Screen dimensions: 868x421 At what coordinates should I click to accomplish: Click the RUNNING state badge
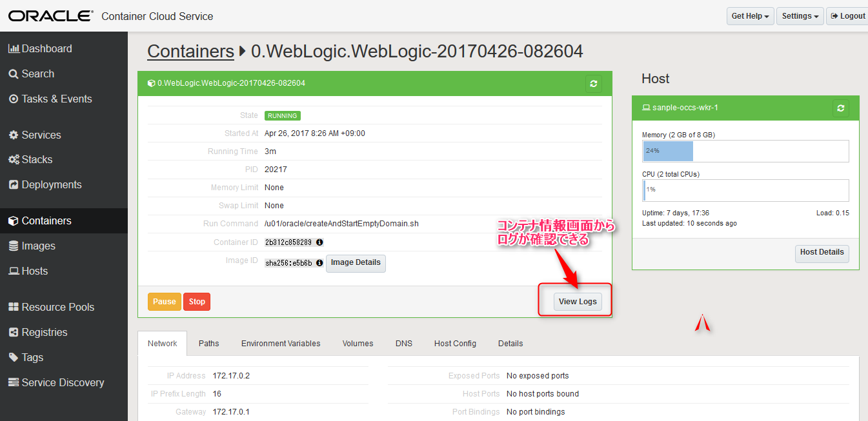[x=283, y=116]
